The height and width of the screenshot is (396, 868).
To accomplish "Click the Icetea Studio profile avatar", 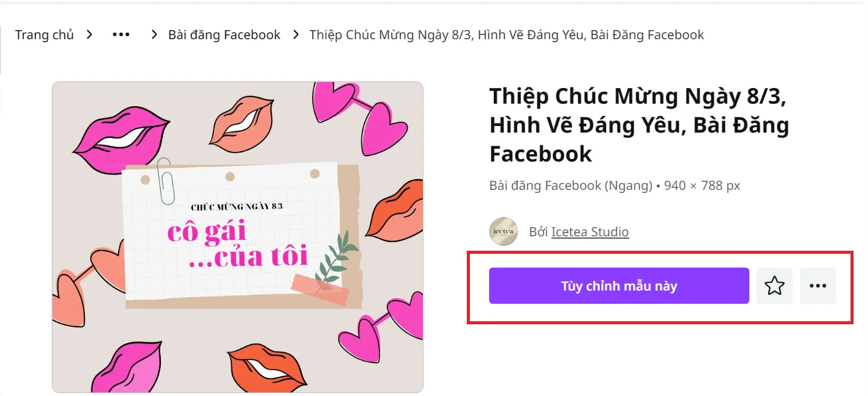I will point(504,231).
